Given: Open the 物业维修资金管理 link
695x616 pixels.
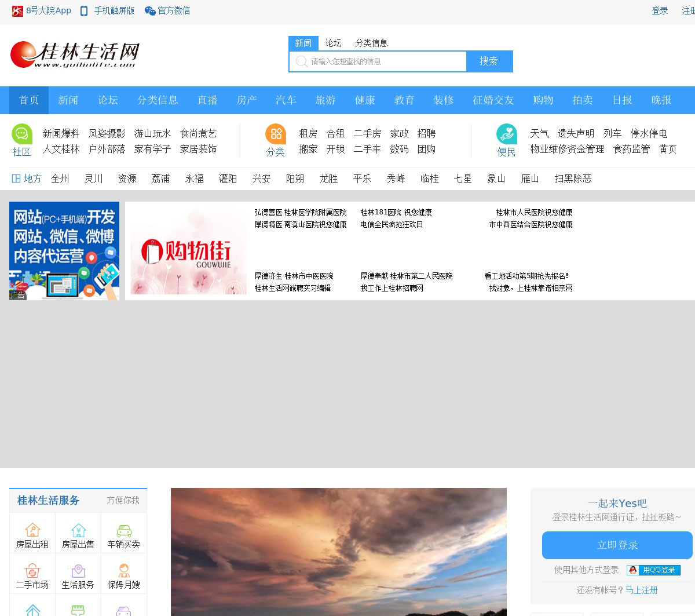Looking at the screenshot, I should pyautogui.click(x=567, y=150).
